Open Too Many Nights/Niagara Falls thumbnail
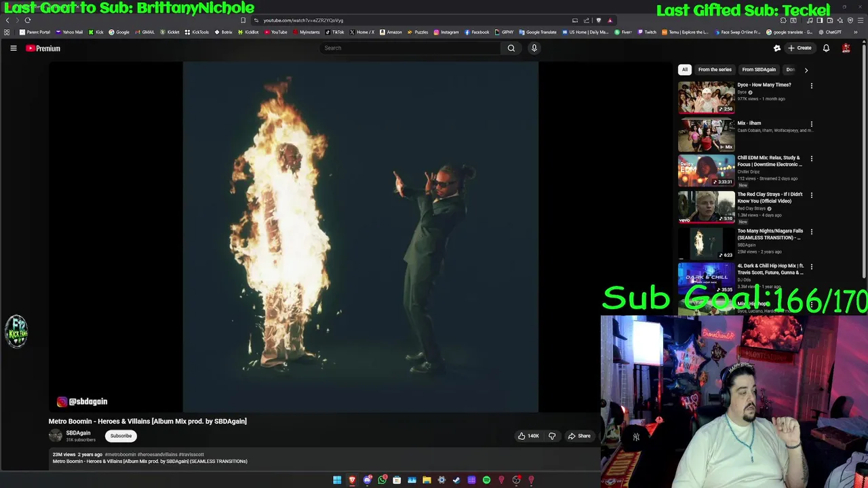This screenshot has width=868, height=488. pyautogui.click(x=706, y=243)
